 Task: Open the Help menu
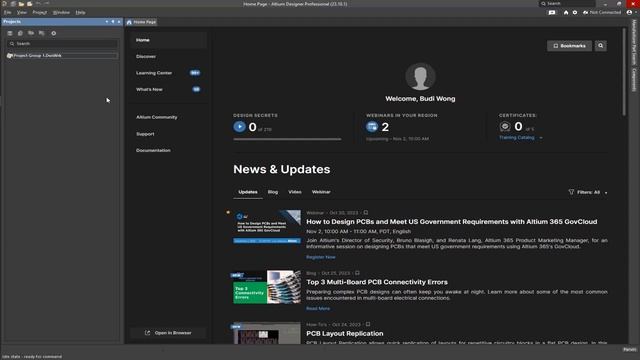(x=80, y=13)
